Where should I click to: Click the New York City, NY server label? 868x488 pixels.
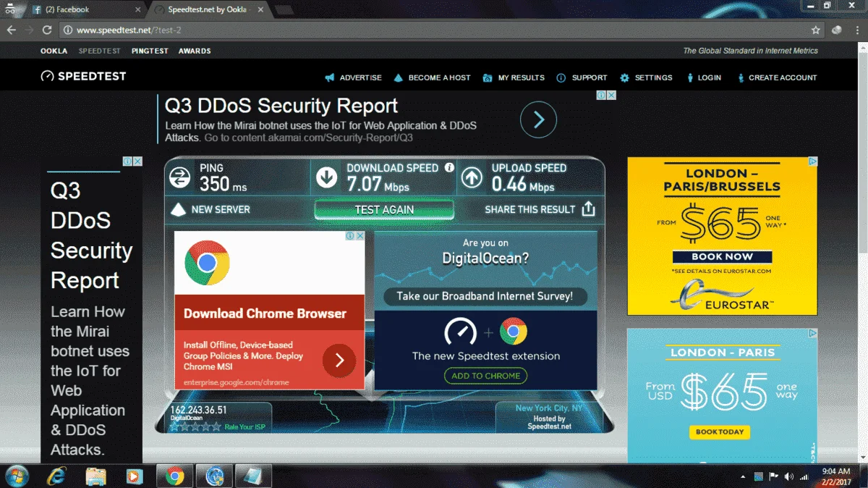tap(548, 408)
